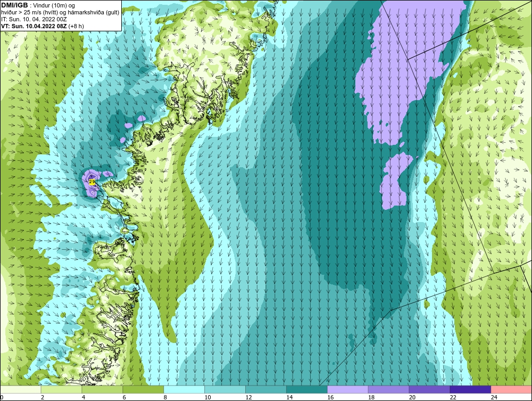Click the initial time line IT: Sun. 10. 04. 2022 00Z

[x=34, y=19]
